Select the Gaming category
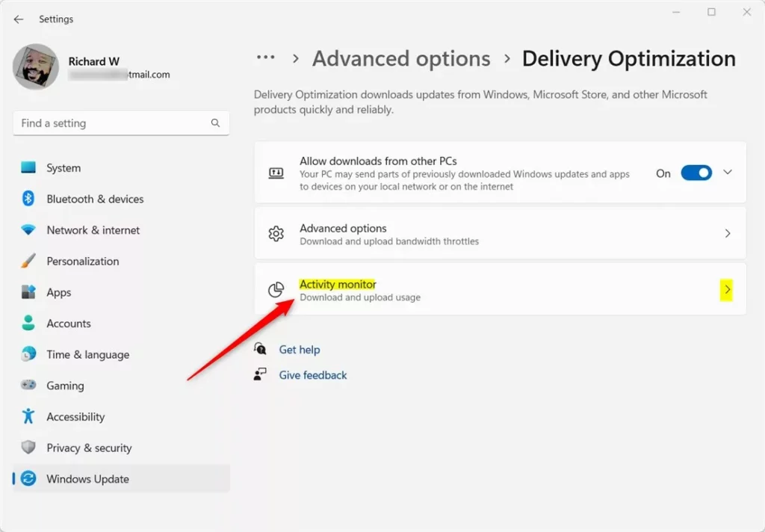Image resolution: width=765 pixels, height=532 pixels. point(121,386)
